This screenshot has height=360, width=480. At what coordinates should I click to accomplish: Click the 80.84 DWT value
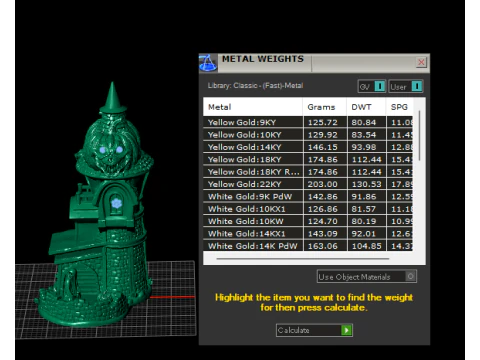click(364, 122)
